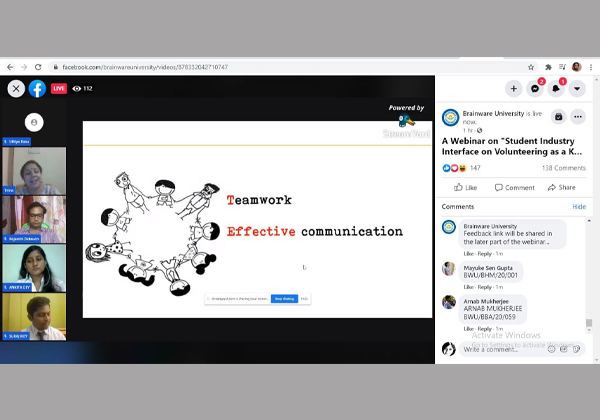Open the Messenger icon with notifications
The height and width of the screenshot is (420, 600).
click(536, 88)
